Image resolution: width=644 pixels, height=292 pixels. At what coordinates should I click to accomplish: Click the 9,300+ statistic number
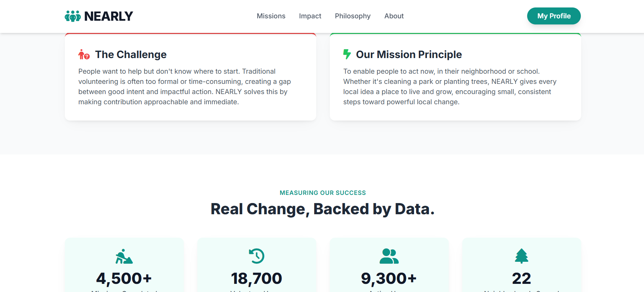click(389, 278)
